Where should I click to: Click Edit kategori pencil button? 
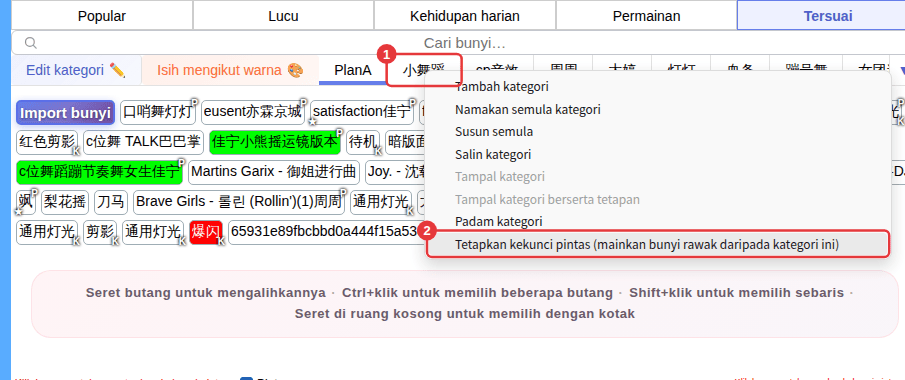pyautogui.click(x=76, y=70)
